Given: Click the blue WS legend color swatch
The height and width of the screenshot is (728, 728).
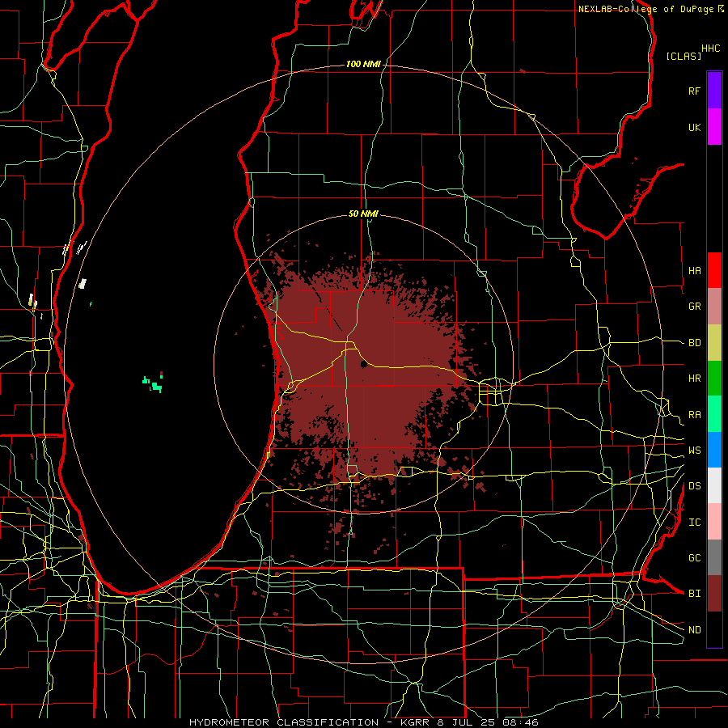Looking at the screenshot, I should 714,450.
